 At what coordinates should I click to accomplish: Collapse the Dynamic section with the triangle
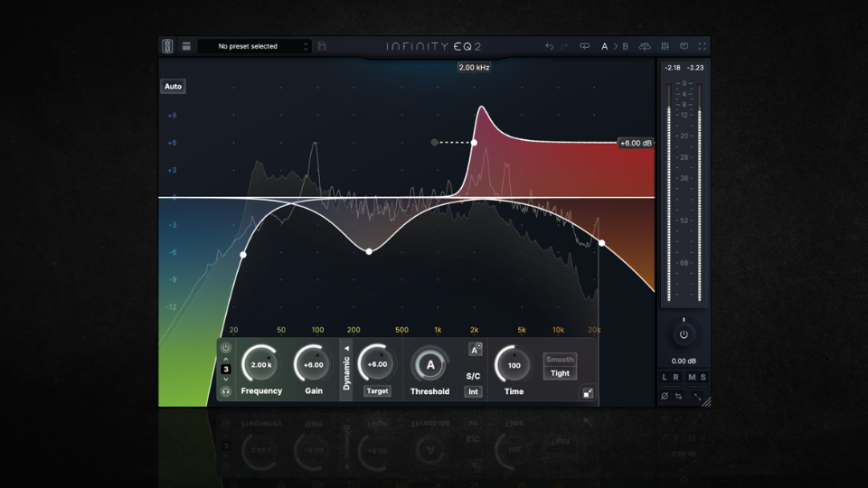[346, 349]
